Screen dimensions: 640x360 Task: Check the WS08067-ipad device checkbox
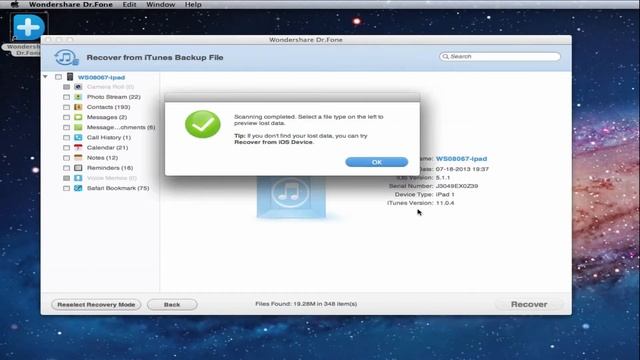pos(58,77)
